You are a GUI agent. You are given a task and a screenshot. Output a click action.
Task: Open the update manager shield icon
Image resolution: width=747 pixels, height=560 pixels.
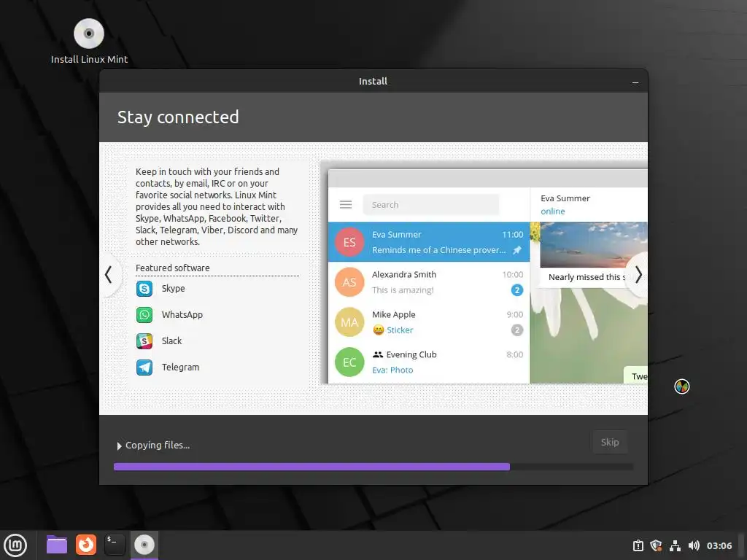[x=656, y=545]
